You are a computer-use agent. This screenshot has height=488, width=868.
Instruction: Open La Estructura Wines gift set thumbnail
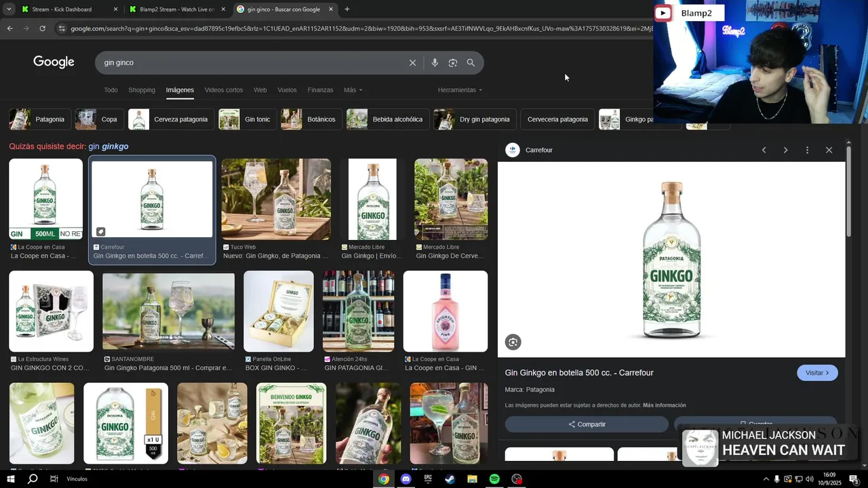[x=51, y=311]
